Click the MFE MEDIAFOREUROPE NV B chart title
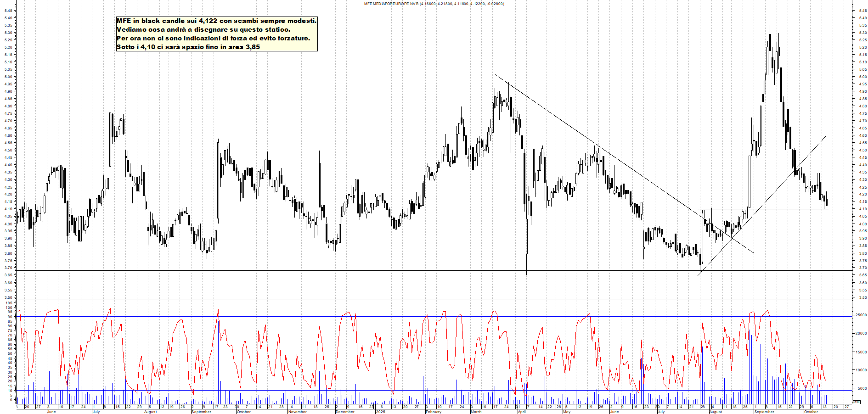Viewport: 868px width, 414px height. pyautogui.click(x=434, y=4)
